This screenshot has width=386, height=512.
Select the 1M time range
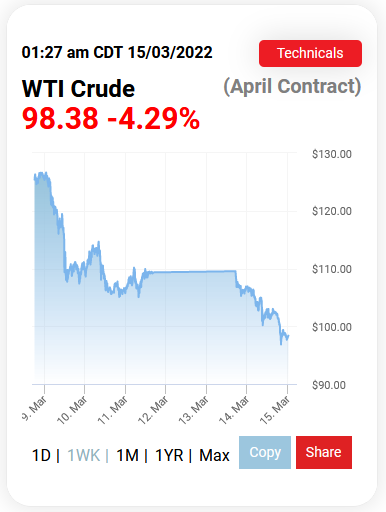click(x=127, y=455)
